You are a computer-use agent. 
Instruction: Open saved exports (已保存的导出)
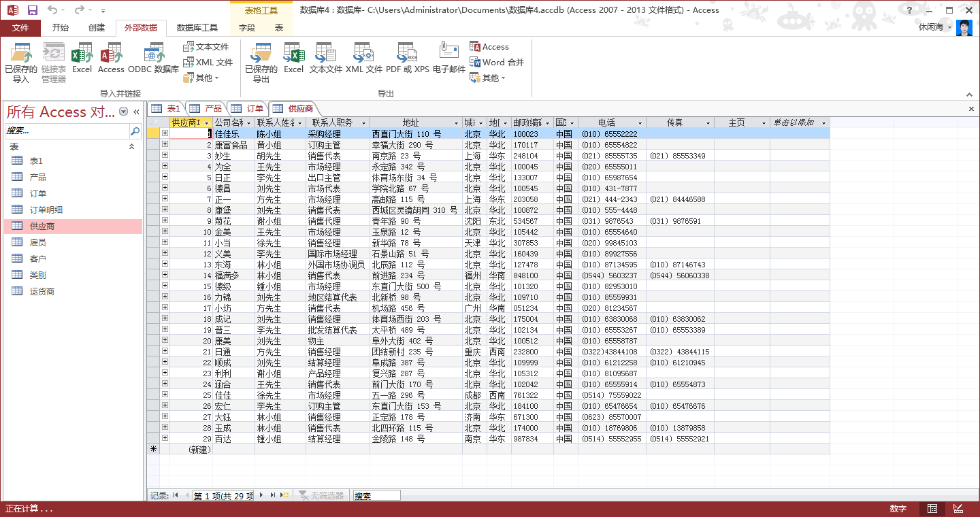(261, 63)
